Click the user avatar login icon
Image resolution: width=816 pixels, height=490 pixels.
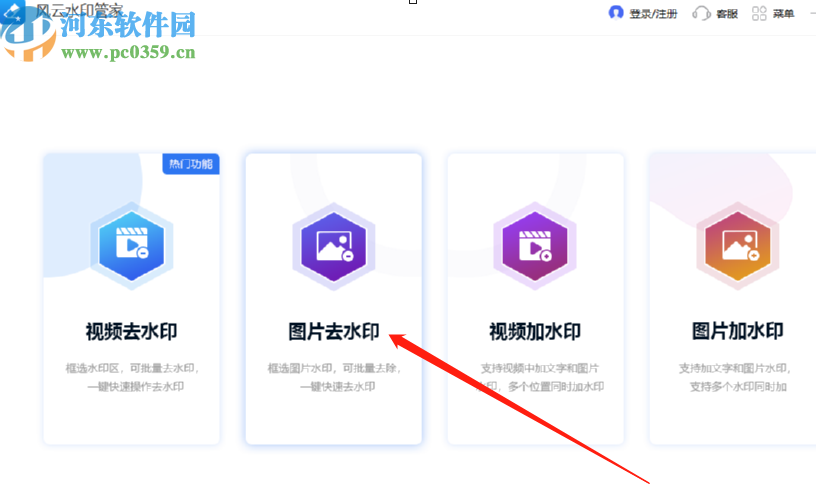[x=616, y=13]
